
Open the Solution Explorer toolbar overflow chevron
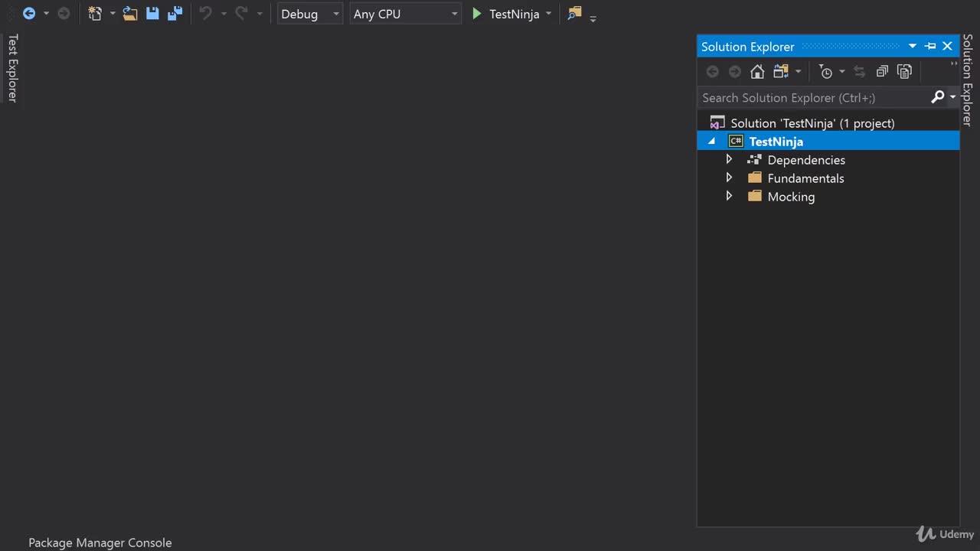[954, 65]
